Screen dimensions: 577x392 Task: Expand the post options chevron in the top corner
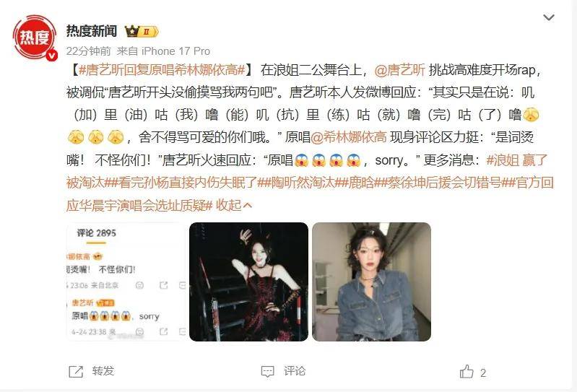[549, 17]
